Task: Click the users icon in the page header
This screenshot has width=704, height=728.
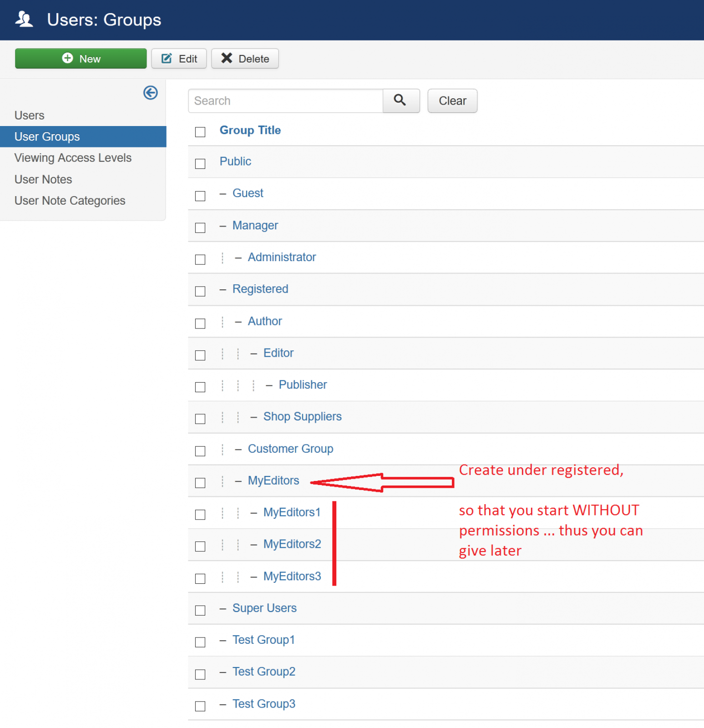Action: click(24, 20)
